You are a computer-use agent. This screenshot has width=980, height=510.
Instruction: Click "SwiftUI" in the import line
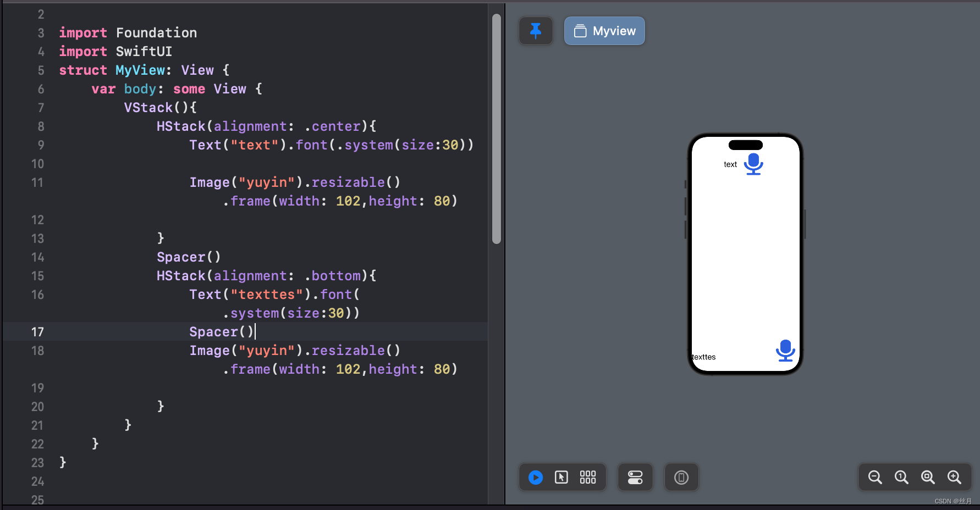tap(144, 52)
